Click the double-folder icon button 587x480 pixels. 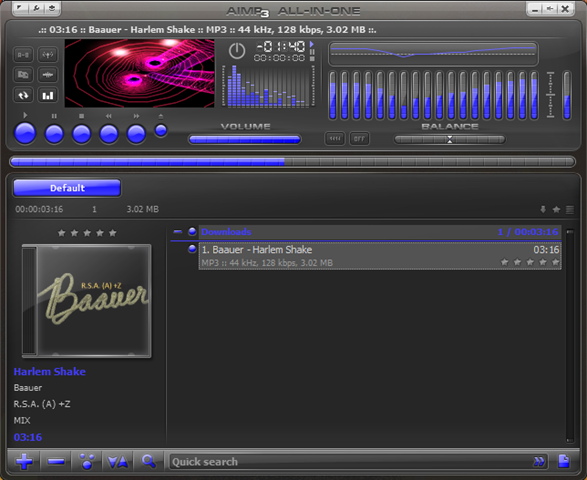coord(23,75)
